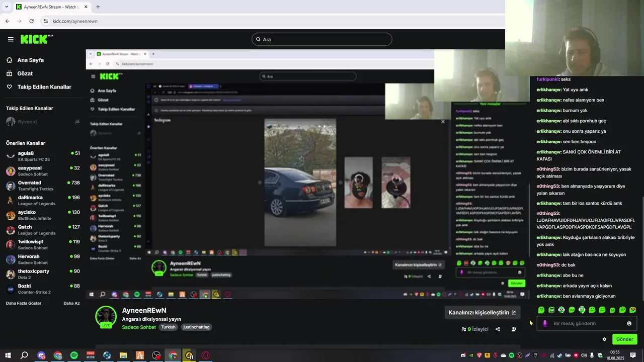Viewport: 644px width, 362px height.
Task: Open the easypeasi recommended channel
Action: 43,171
